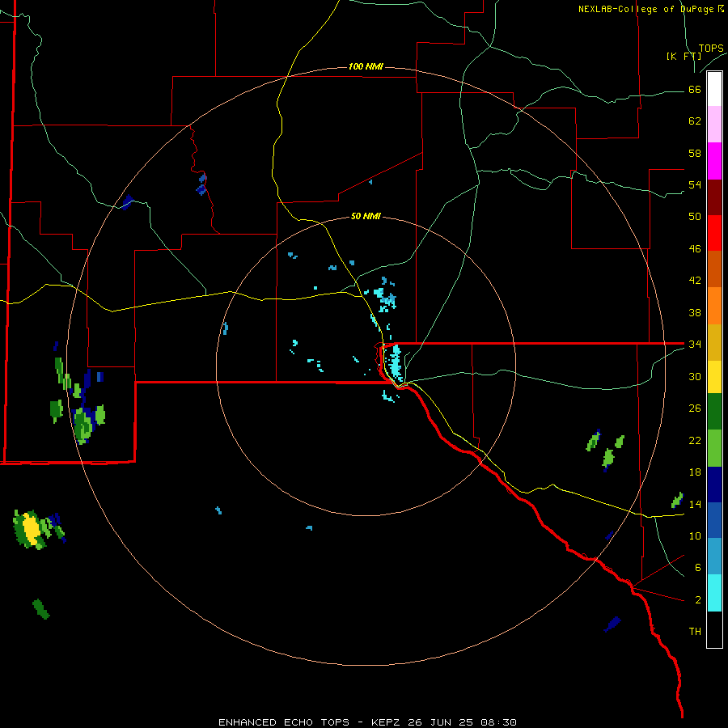The height and width of the screenshot is (728, 728).
Task: Pick the bright yellow legend swatch
Action: [x=714, y=377]
